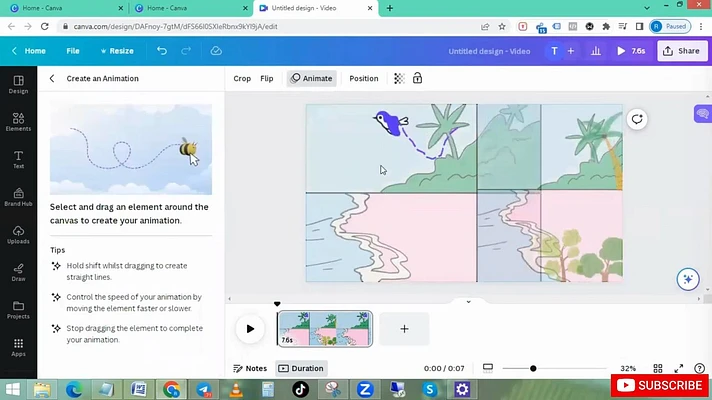Go back from Create an Animation panel
This screenshot has height=400, width=712.
tap(52, 79)
